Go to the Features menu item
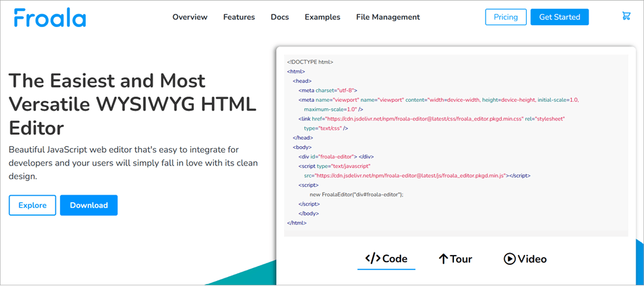The image size is (644, 286). click(x=239, y=17)
